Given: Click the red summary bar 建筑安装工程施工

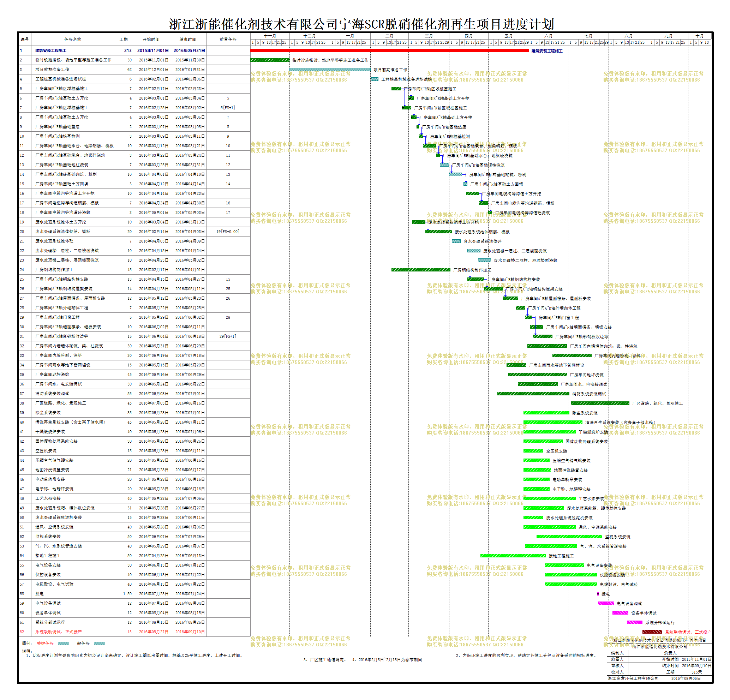Looking at the screenshot, I should click(390, 51).
